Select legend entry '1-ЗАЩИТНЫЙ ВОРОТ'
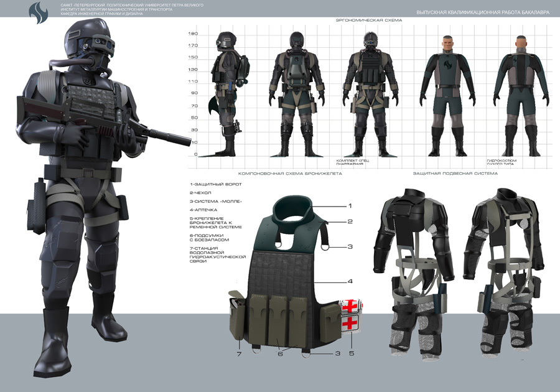 click(216, 184)
